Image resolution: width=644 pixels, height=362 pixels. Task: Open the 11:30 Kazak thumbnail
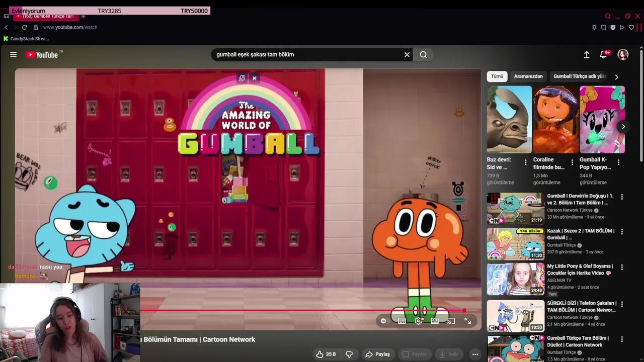tap(515, 243)
